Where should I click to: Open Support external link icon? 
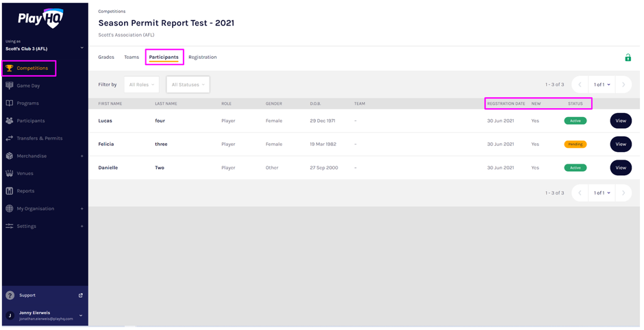[x=80, y=295]
